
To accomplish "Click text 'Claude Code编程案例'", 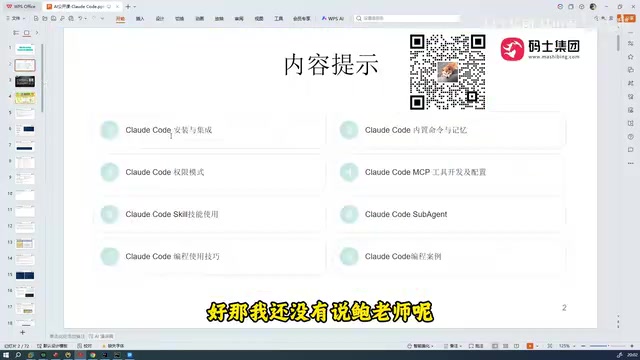I will (403, 256).
